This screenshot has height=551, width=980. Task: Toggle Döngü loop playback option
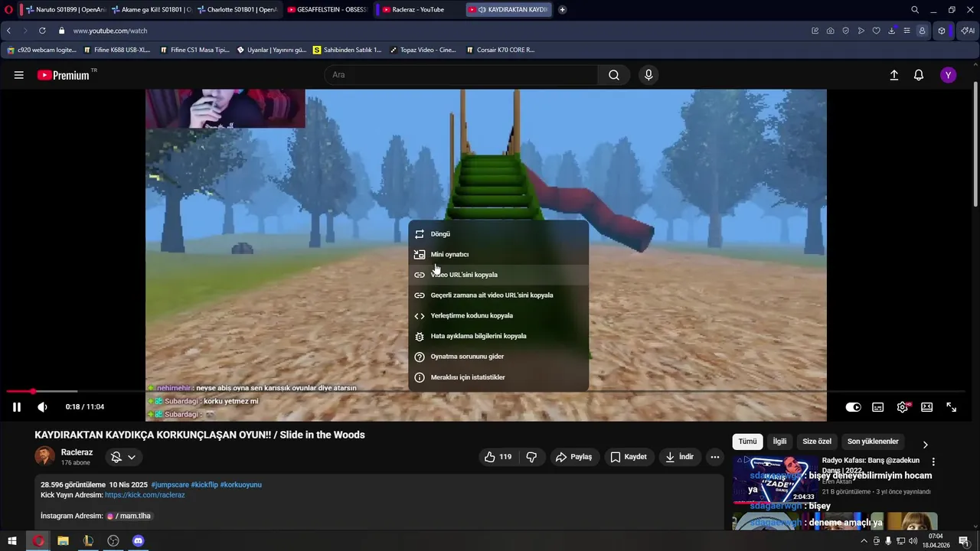498,234
